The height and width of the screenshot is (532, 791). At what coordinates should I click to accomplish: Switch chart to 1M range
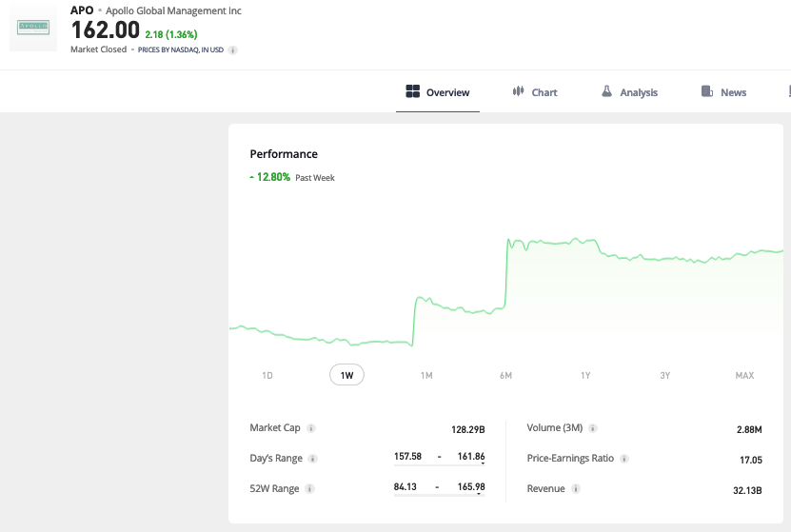(426, 376)
